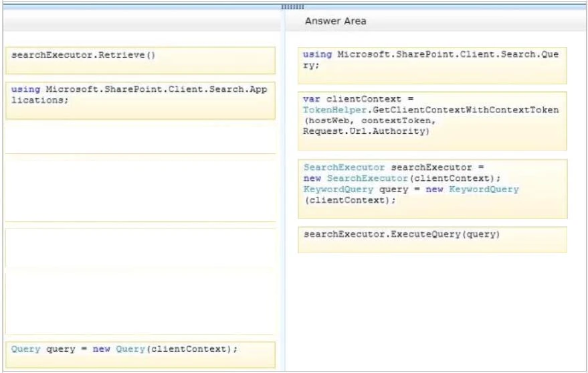Click the first empty slot below Search.Applications block
Image resolution: width=588 pixels, height=373 pixels.
[x=140, y=137]
